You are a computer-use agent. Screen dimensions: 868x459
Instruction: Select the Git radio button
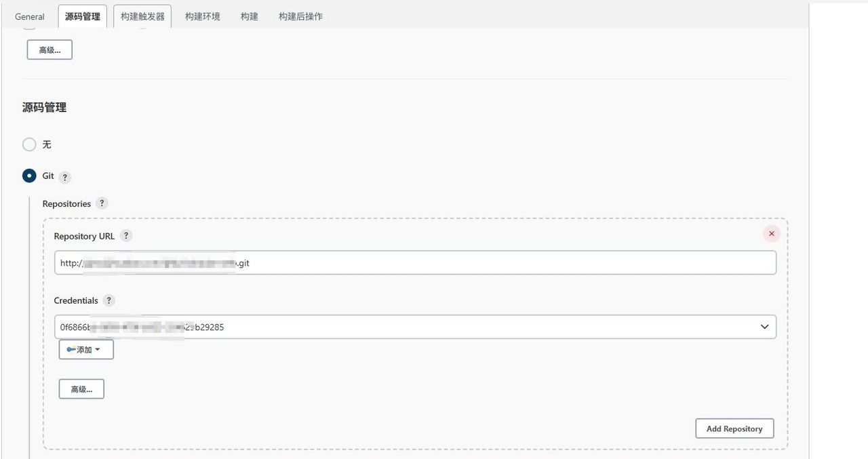coord(28,176)
